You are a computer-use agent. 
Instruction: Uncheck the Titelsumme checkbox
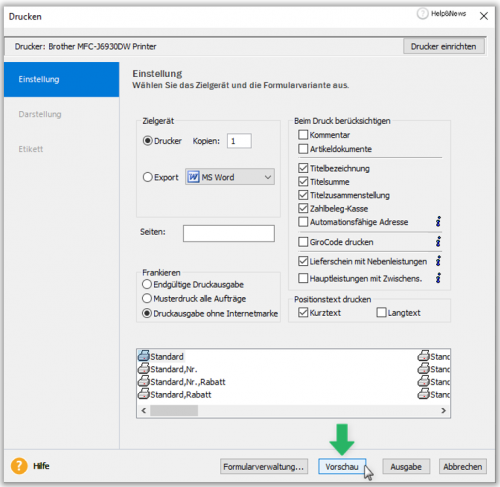tap(303, 182)
